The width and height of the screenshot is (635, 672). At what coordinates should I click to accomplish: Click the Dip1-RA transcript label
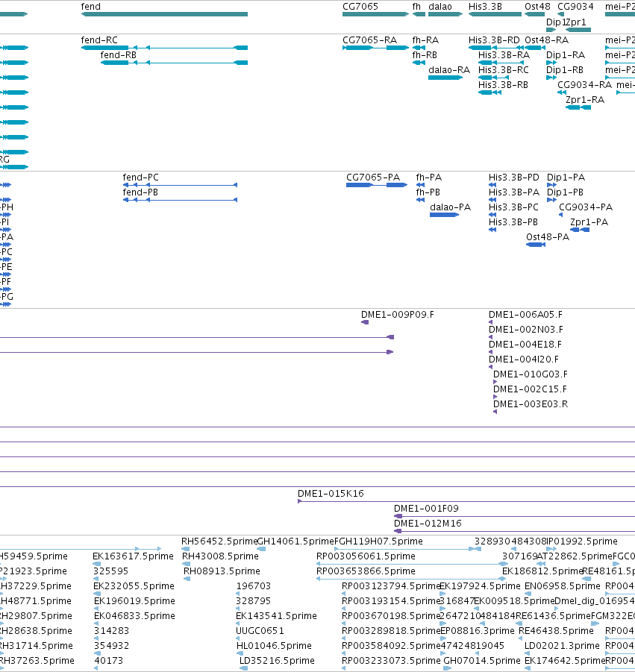(566, 55)
